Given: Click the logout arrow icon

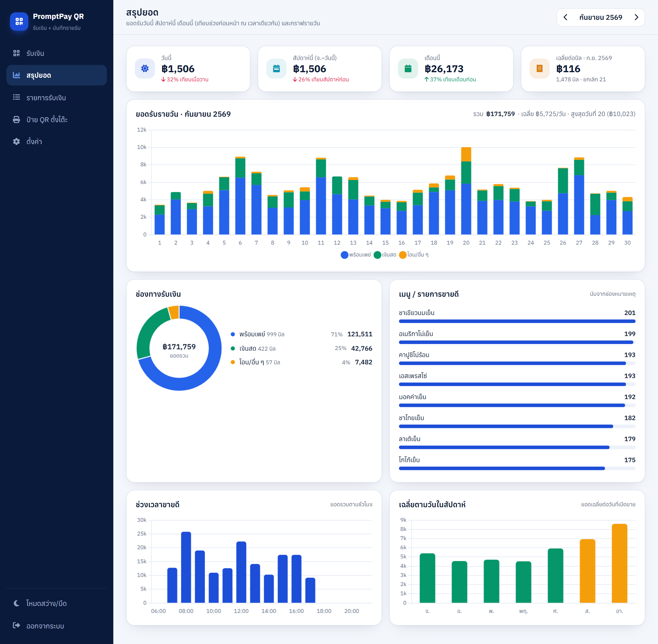Looking at the screenshot, I should tap(16, 625).
